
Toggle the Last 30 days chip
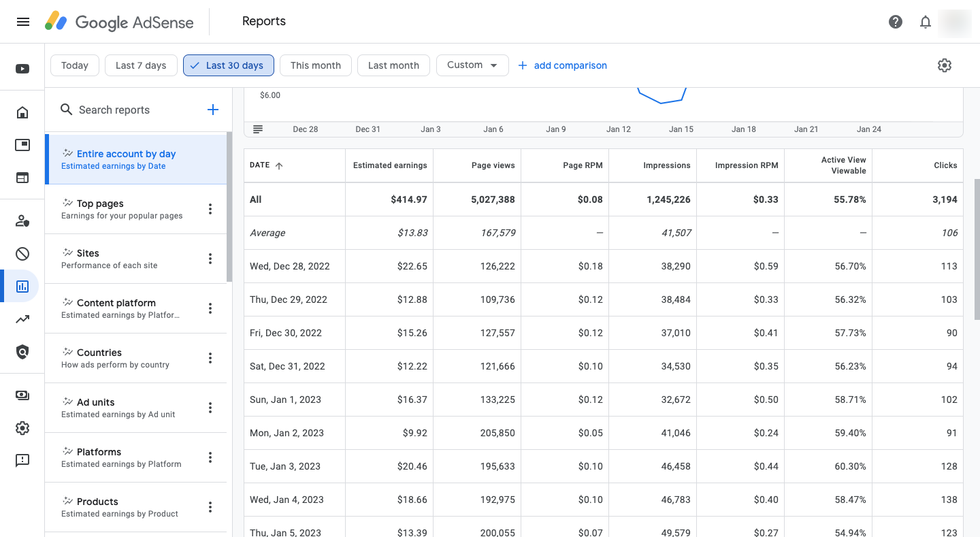pyautogui.click(x=228, y=65)
